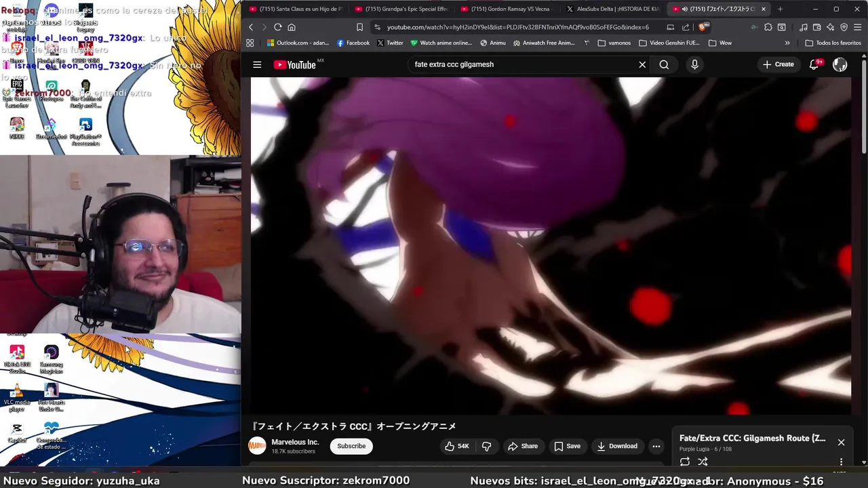Open the browser main menu
Image resolution: width=868 pixels, height=488 pixels.
(858, 27)
